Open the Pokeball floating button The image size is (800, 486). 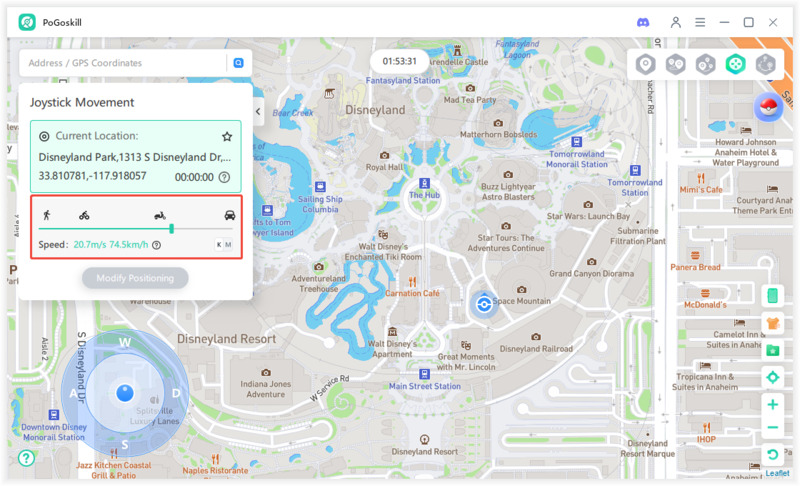(x=768, y=107)
